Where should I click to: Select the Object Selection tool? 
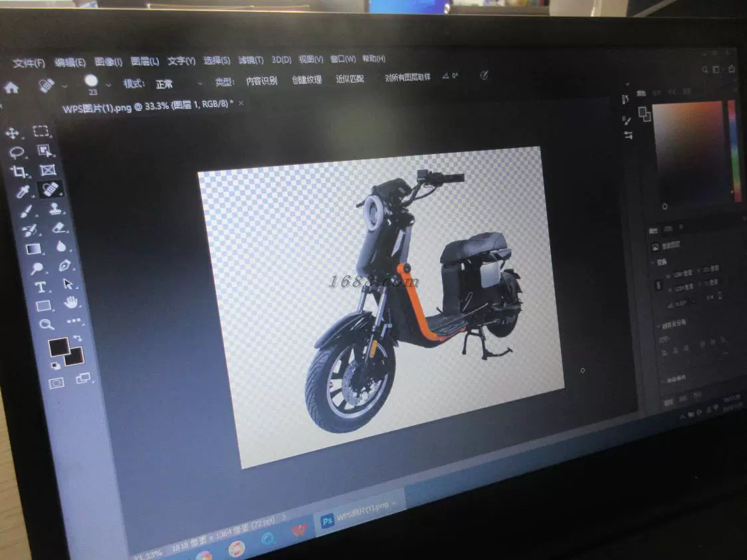coord(45,151)
